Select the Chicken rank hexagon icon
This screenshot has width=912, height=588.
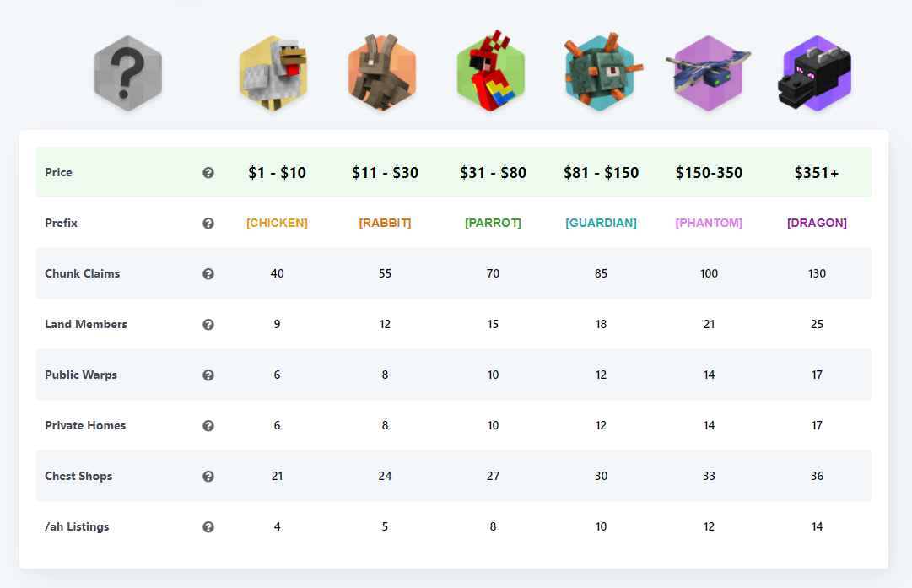click(273, 73)
